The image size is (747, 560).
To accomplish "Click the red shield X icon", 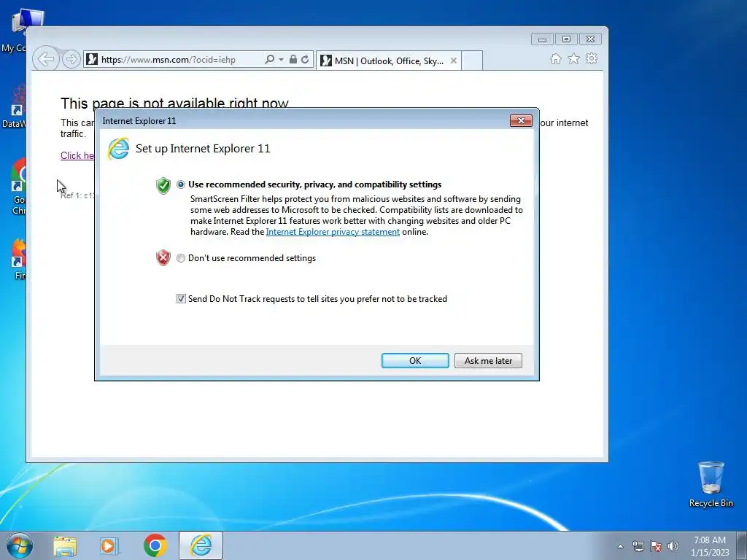I will pyautogui.click(x=163, y=257).
